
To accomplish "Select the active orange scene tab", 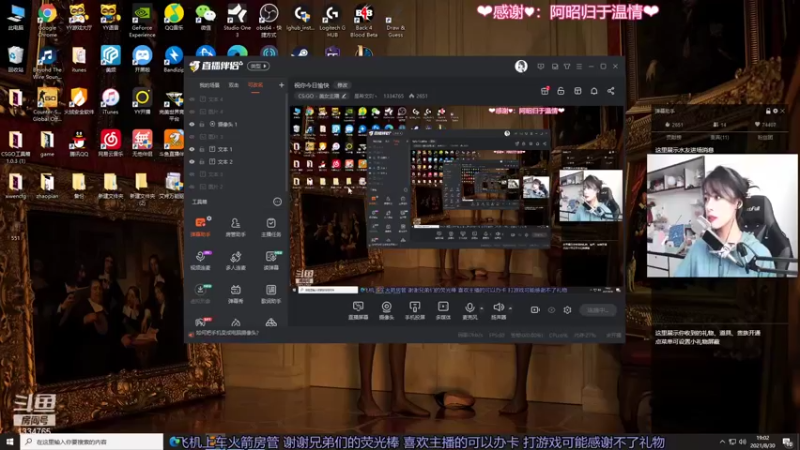I will click(255, 85).
